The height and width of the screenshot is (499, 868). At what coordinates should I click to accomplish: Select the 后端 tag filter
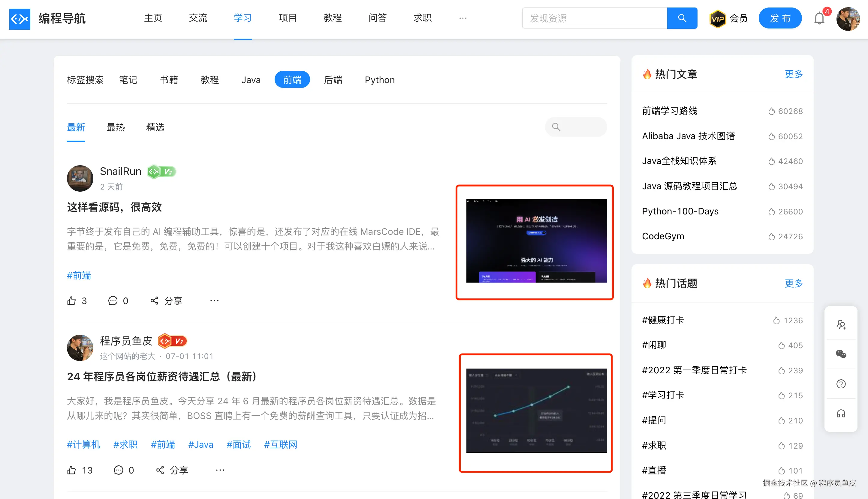click(x=333, y=80)
